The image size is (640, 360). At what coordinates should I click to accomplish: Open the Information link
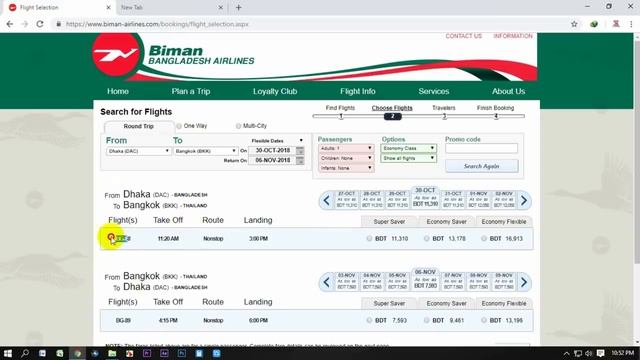point(513,36)
